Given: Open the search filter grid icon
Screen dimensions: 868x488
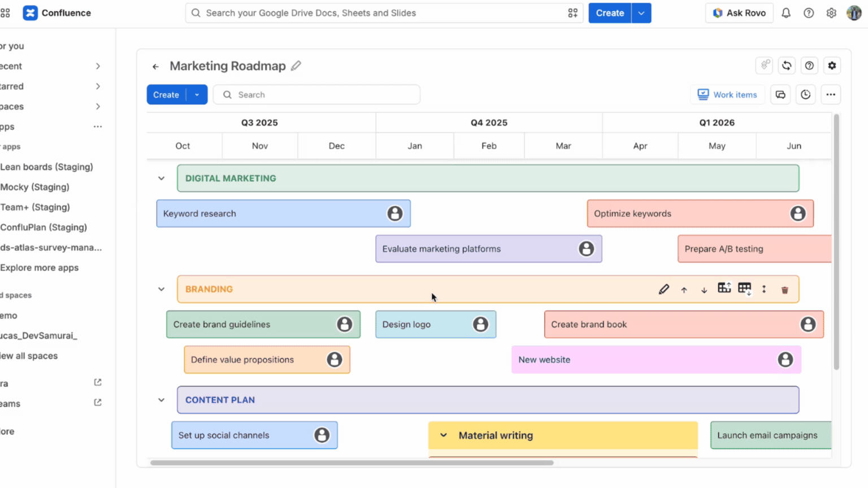Looking at the screenshot, I should tap(572, 13).
